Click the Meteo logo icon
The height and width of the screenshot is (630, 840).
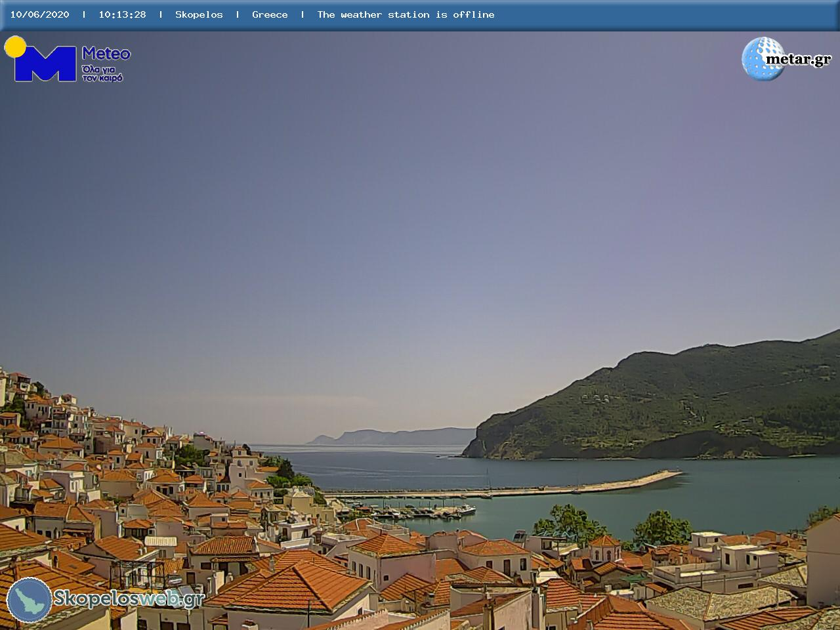coord(41,59)
